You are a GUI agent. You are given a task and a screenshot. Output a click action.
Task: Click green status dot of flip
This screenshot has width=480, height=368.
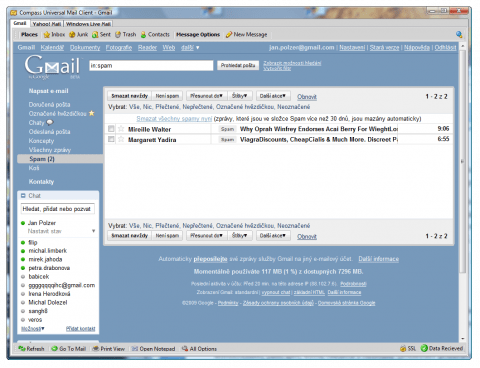click(23, 242)
